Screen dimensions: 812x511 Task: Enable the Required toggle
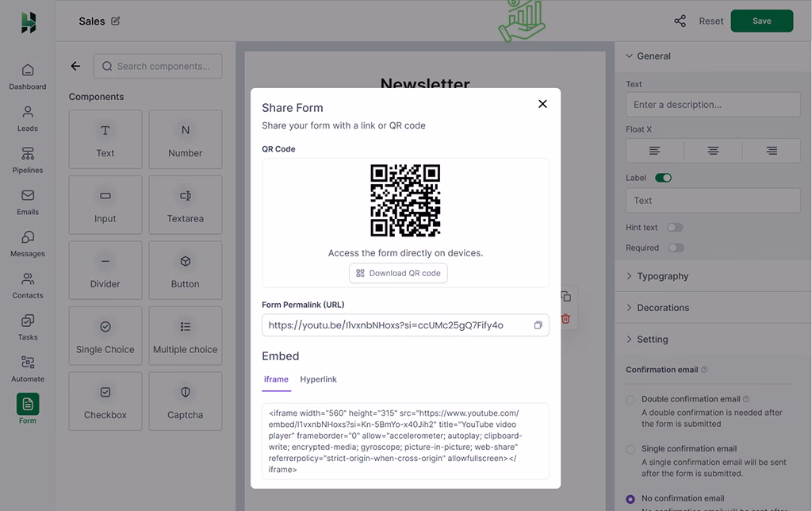click(x=676, y=248)
